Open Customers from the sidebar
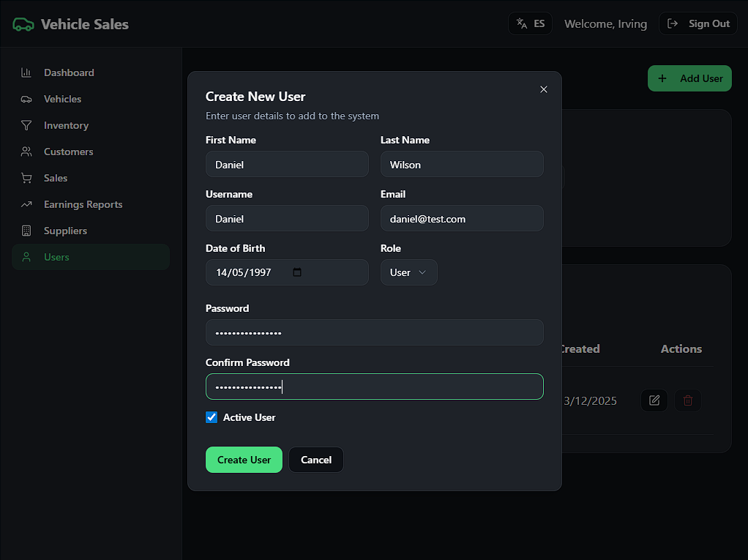Viewport: 748px width, 560px height. pos(91,152)
